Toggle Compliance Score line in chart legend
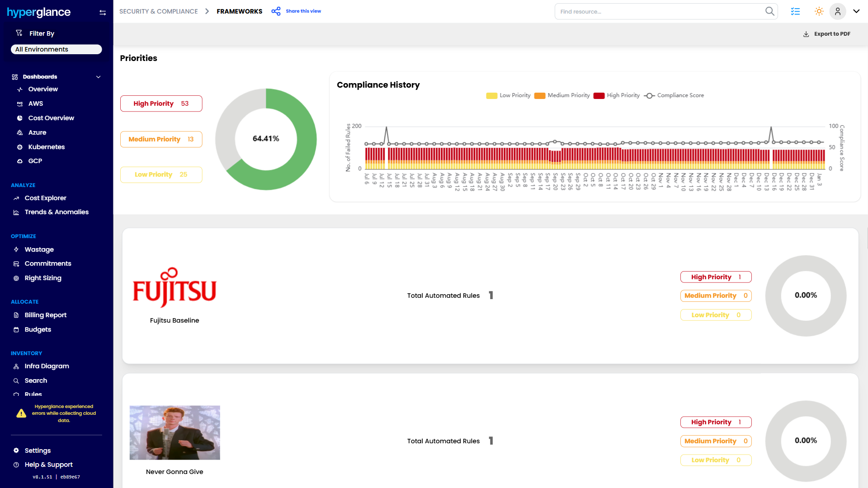 coord(674,95)
